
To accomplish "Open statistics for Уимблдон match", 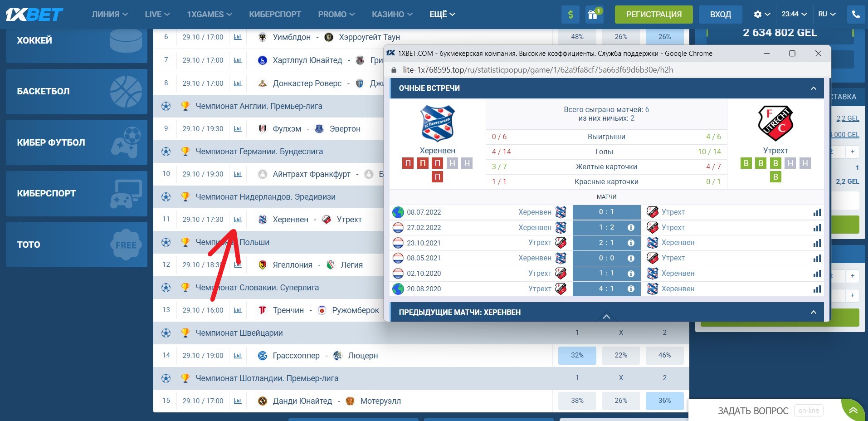I will (x=238, y=37).
